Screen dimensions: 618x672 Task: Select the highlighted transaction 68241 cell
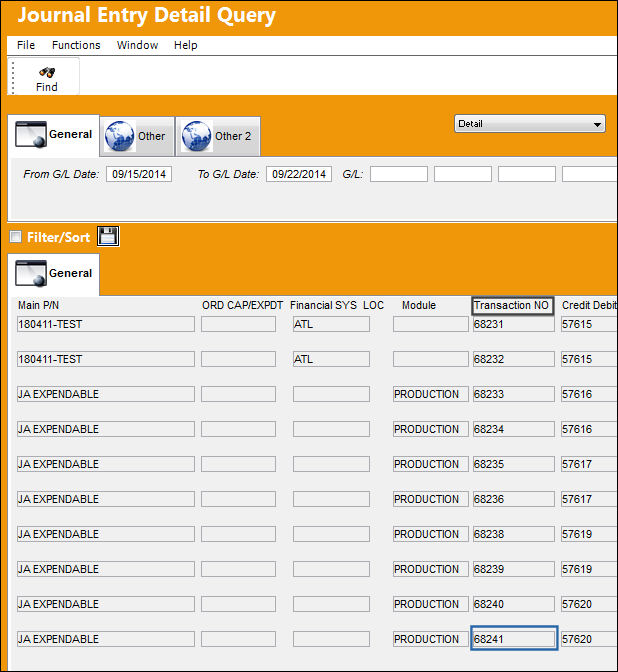tap(514, 639)
